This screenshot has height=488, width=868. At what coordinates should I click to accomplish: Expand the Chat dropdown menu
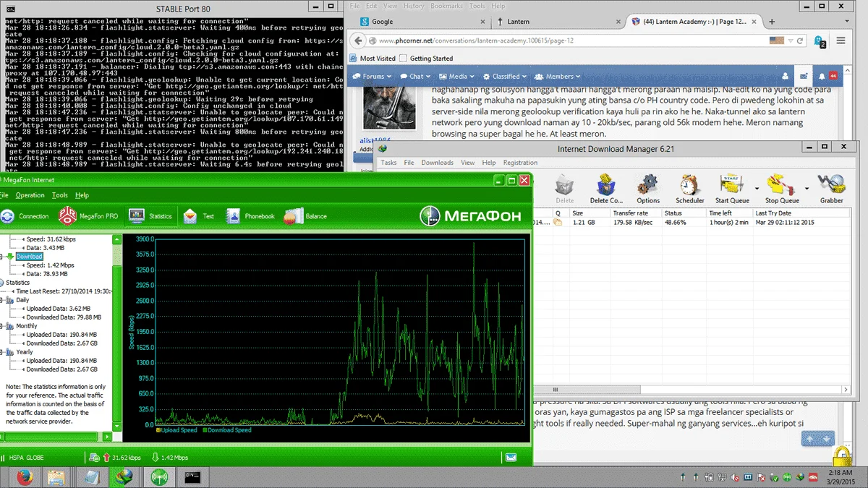tap(415, 76)
